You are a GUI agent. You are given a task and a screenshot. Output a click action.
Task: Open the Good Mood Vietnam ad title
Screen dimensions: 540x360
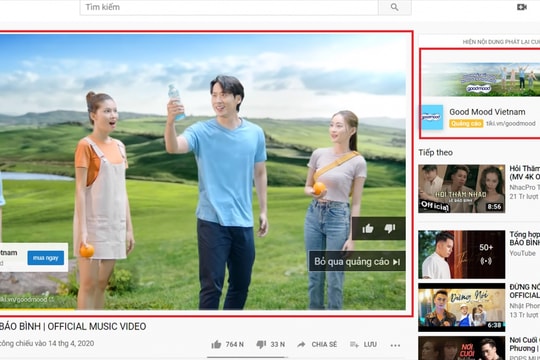point(487,112)
